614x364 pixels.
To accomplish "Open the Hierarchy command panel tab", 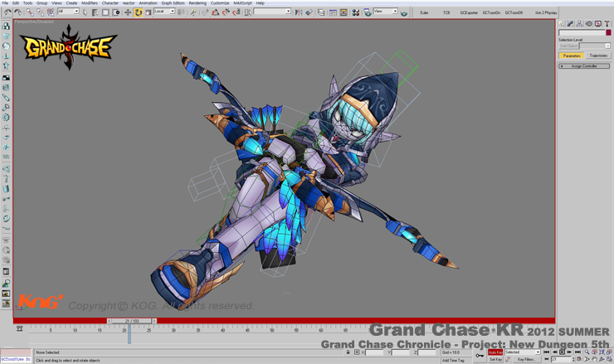I will click(580, 24).
